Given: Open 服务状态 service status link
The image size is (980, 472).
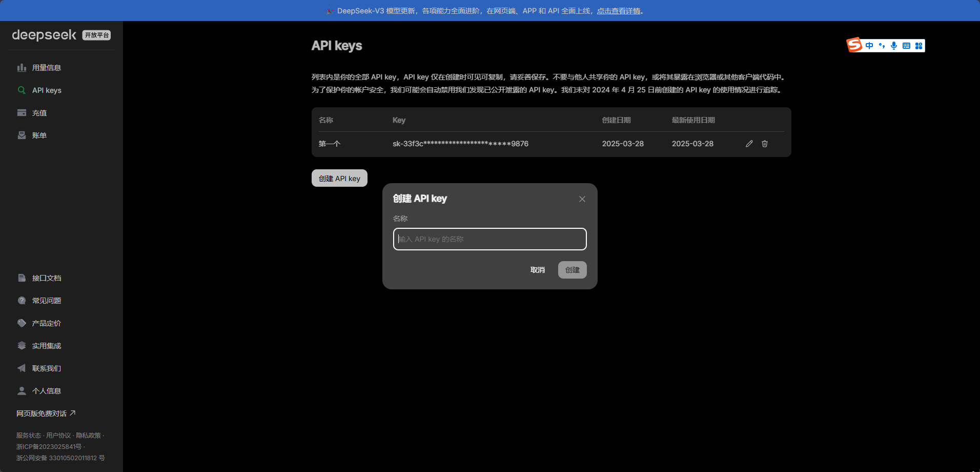Looking at the screenshot, I should 28,436.
